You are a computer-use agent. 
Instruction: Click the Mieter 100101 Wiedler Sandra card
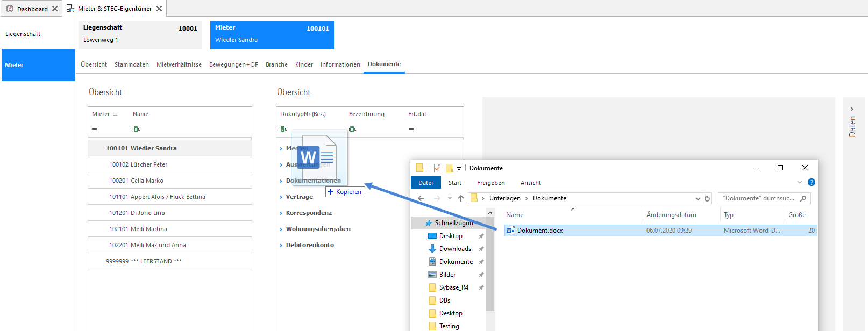tap(272, 35)
